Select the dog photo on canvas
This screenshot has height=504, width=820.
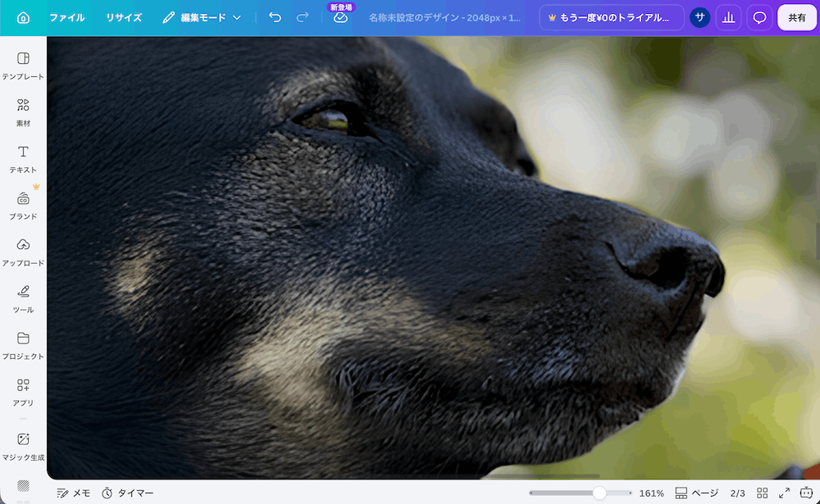coord(434,258)
